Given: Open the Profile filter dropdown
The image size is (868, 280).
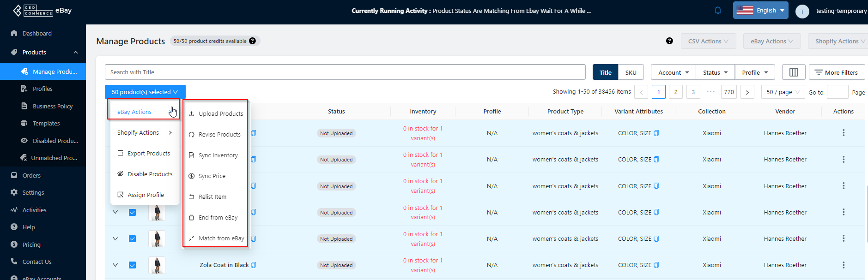Looking at the screenshot, I should point(755,72).
